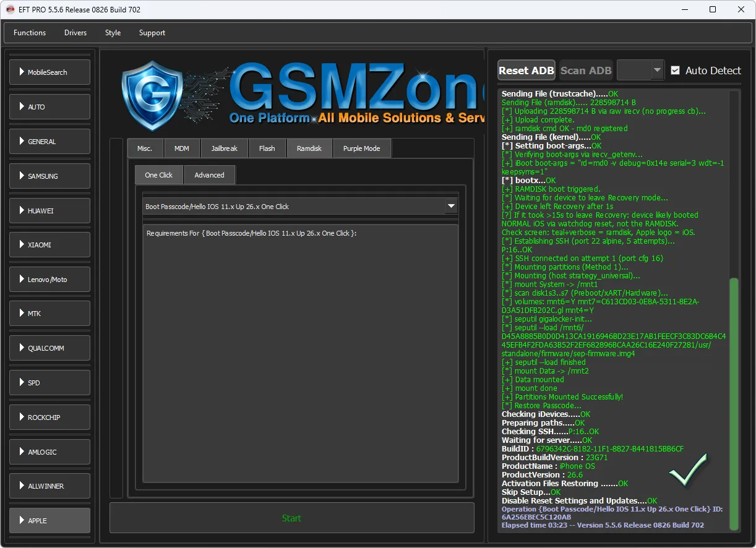Viewport: 756px width, 548px height.
Task: Select the Ramdisk tab
Action: tap(309, 148)
